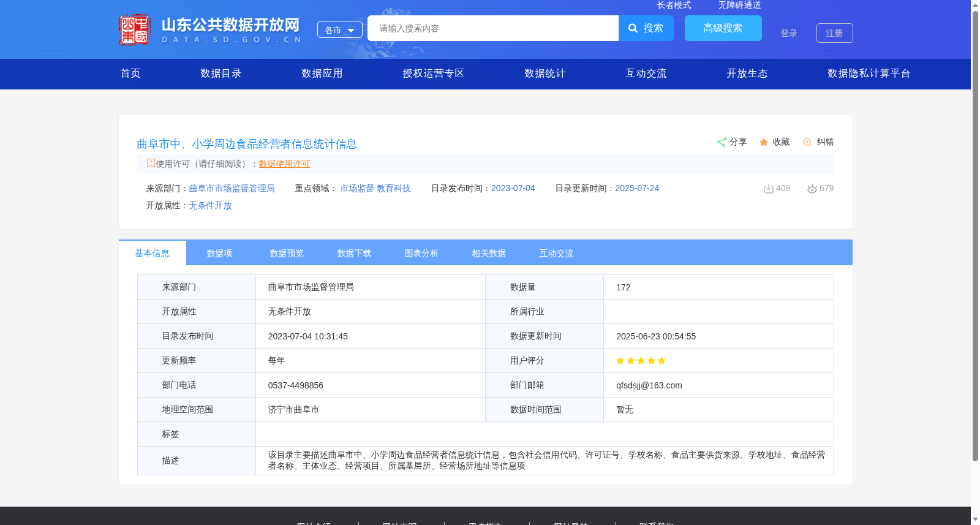
Task: Open 高级搜索 advanced search
Action: pos(723,28)
